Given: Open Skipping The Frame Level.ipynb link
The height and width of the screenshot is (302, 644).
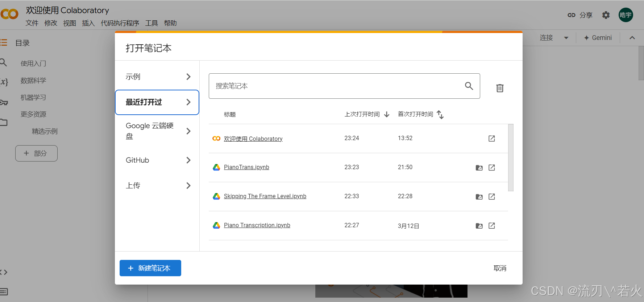Looking at the screenshot, I should (265, 196).
